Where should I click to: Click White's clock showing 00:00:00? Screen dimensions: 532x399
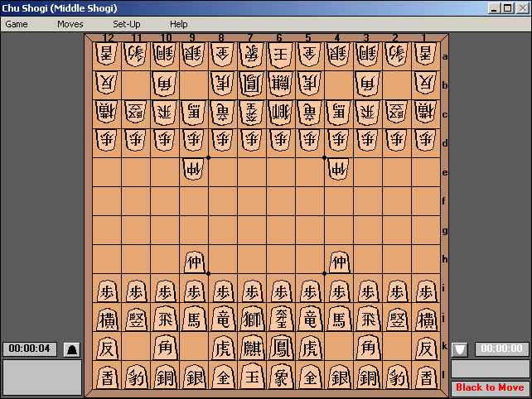pyautogui.click(x=501, y=349)
